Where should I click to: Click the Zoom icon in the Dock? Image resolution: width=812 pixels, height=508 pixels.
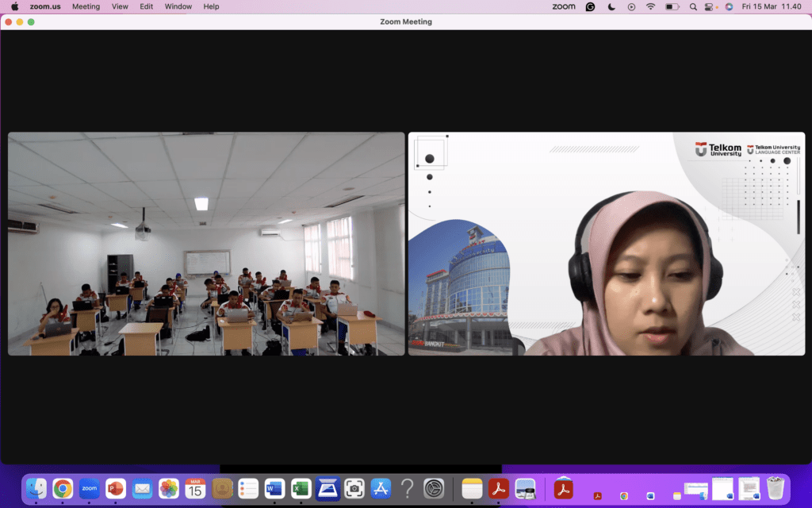89,489
